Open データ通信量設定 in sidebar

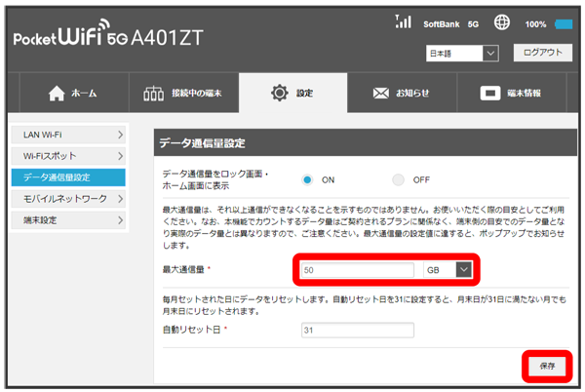point(67,176)
